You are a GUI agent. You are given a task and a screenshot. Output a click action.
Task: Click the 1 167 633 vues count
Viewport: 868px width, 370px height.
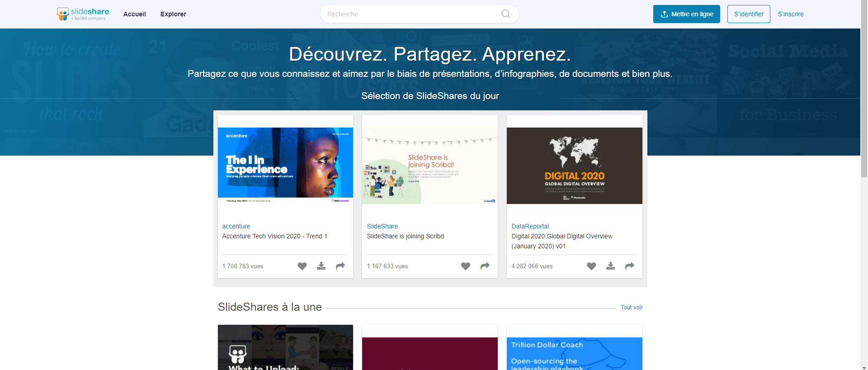tap(387, 266)
